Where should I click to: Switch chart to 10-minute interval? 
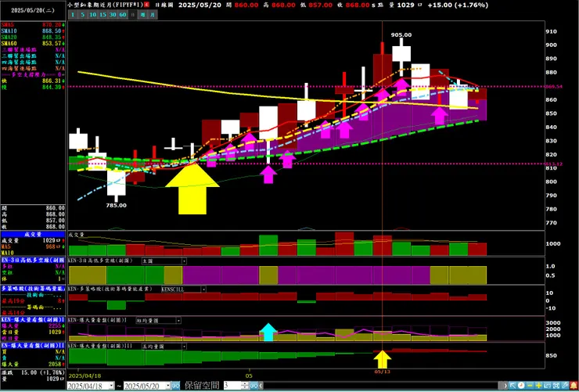[92, 15]
